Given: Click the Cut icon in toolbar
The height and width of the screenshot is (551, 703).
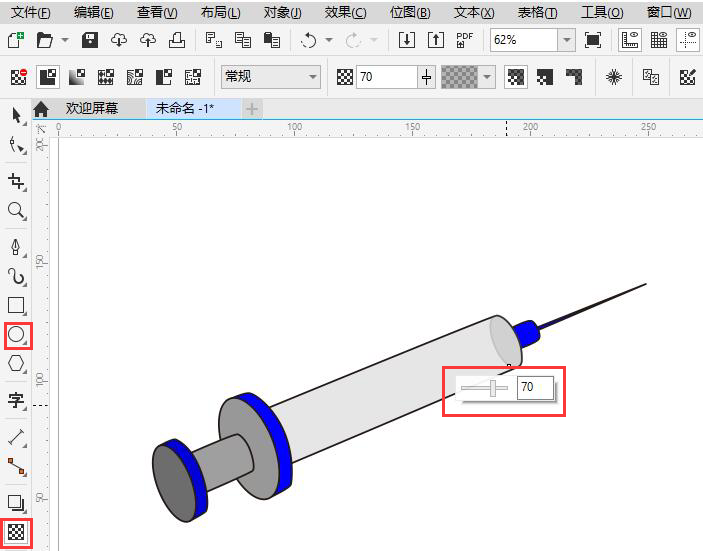Looking at the screenshot, I should click(213, 40).
